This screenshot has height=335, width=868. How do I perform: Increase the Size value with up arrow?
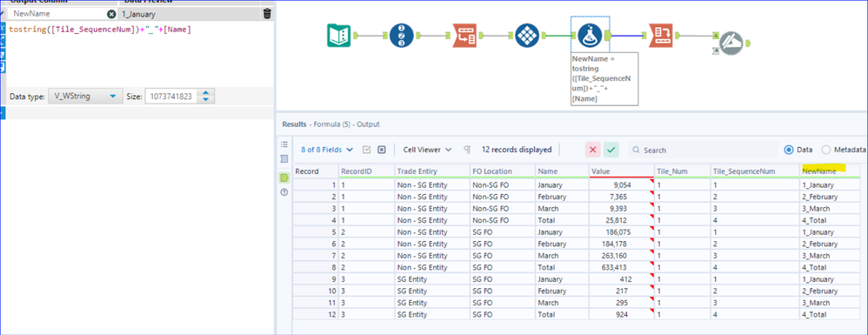point(206,93)
